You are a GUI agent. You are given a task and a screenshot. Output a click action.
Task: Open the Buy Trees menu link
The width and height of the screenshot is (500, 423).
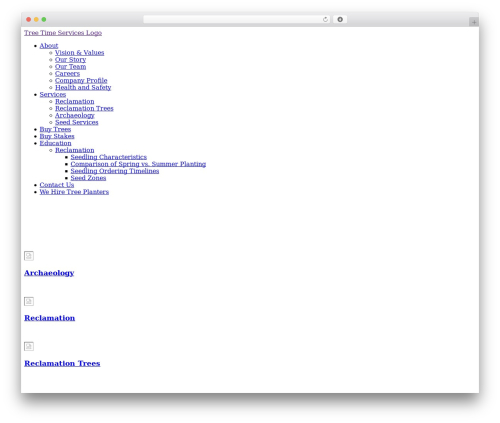point(55,129)
